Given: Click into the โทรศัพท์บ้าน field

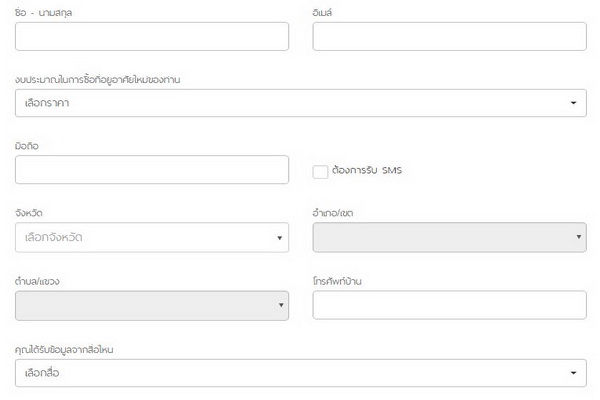Looking at the screenshot, I should (x=449, y=305).
